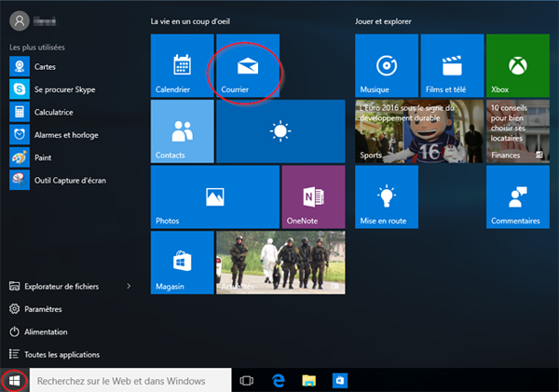The image size is (559, 392).
Task: Launch the Xbox tile
Action: pyautogui.click(x=517, y=66)
